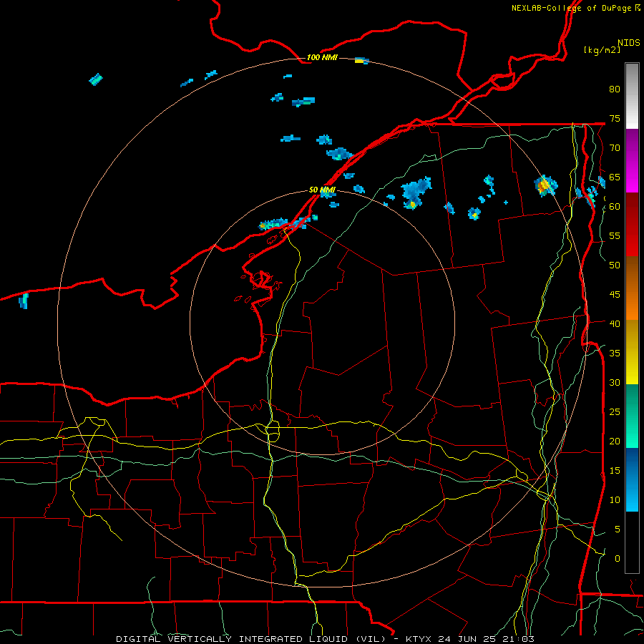Click the 40 value on the color scale
The width and height of the screenshot is (644, 644).
[x=615, y=323]
